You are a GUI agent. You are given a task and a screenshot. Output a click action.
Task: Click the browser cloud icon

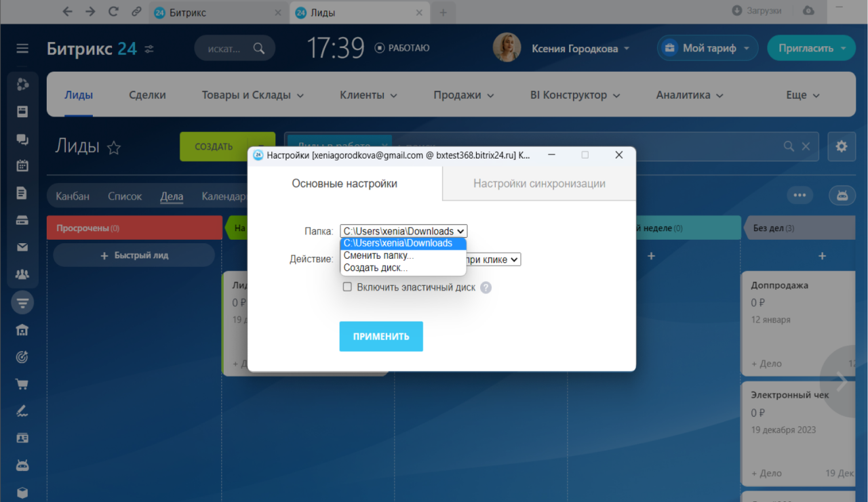point(808,11)
